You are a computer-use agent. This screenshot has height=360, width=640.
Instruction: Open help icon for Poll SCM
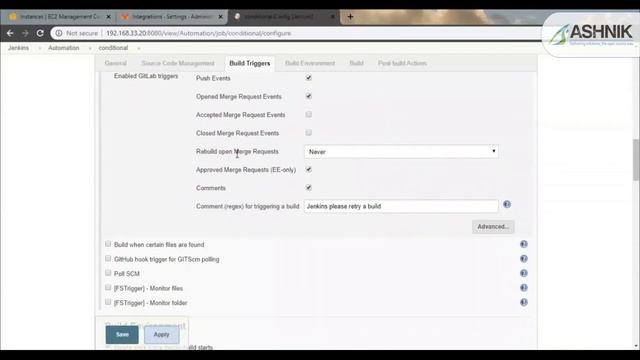pyautogui.click(x=524, y=273)
